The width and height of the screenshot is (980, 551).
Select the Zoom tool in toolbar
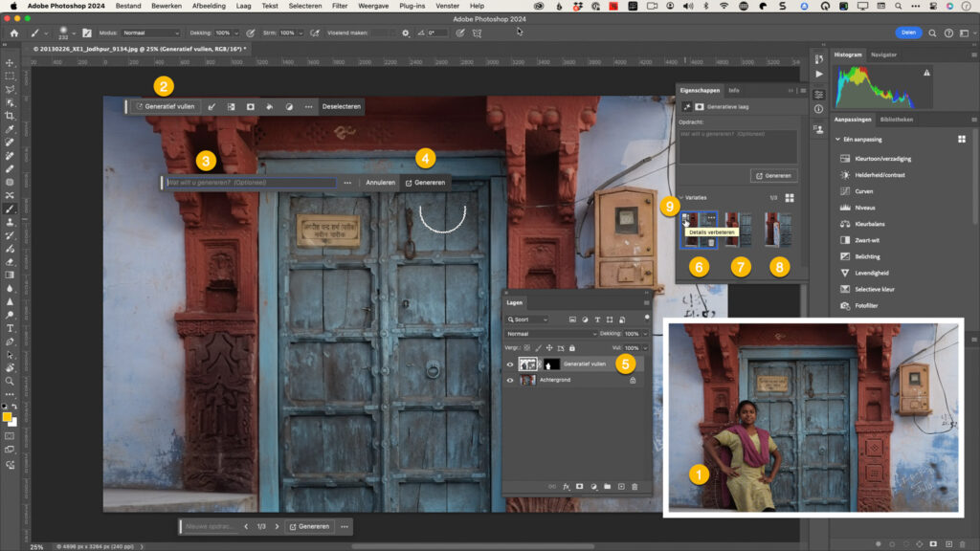click(10, 381)
